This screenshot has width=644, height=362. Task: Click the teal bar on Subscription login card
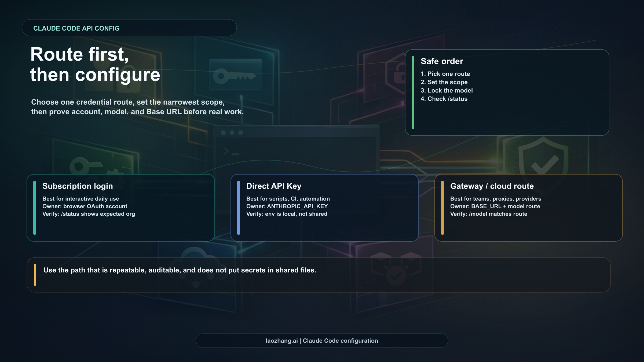tap(35, 208)
